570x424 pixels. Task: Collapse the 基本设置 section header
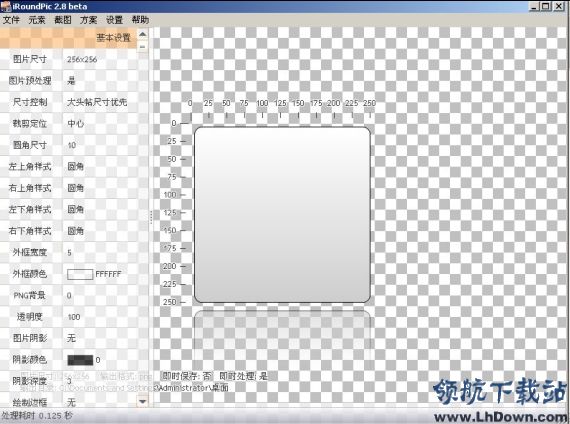(x=68, y=37)
